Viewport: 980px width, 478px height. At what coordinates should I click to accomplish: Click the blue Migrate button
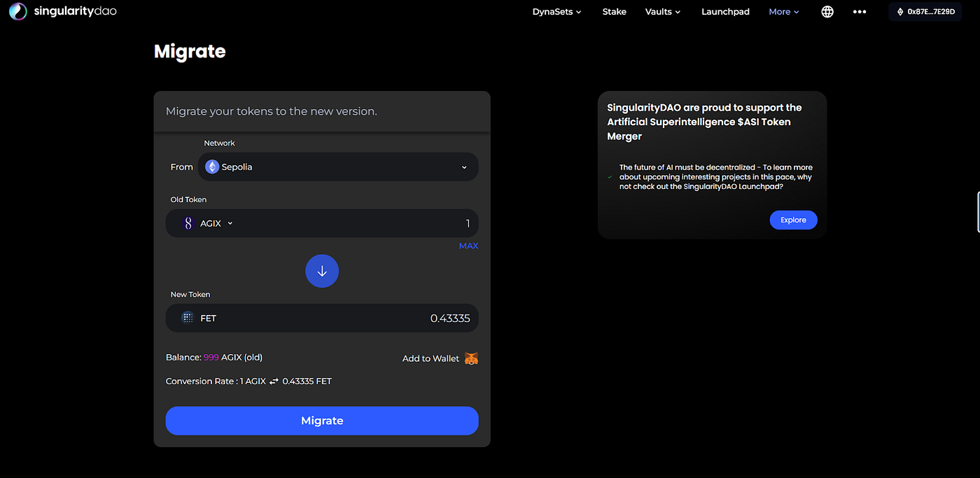(x=322, y=421)
